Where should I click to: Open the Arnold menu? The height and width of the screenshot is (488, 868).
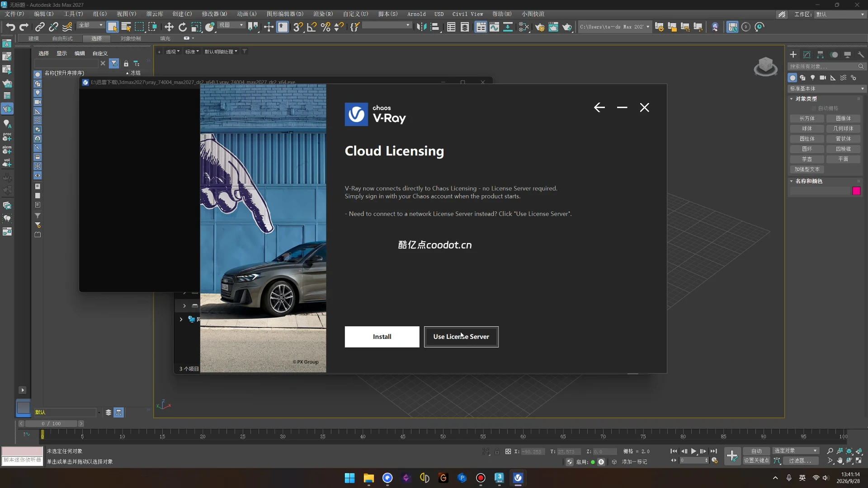pos(416,14)
